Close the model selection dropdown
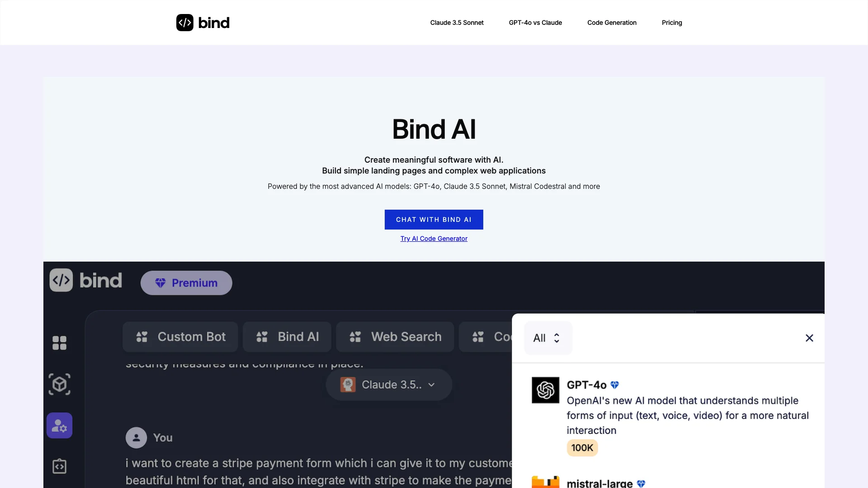 tap(809, 338)
